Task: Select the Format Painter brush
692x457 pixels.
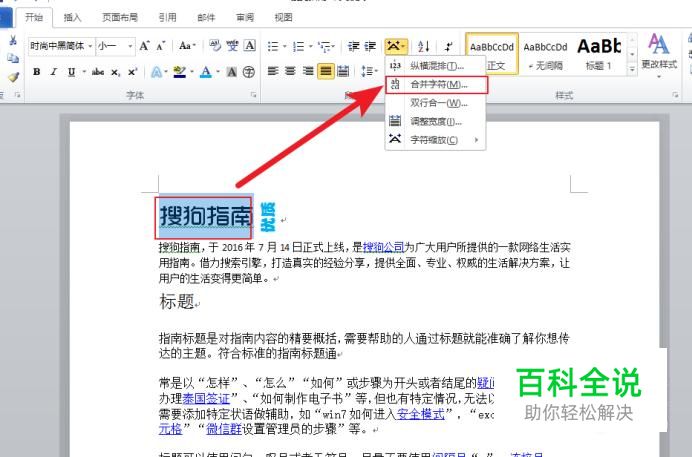Action: (x=13, y=77)
